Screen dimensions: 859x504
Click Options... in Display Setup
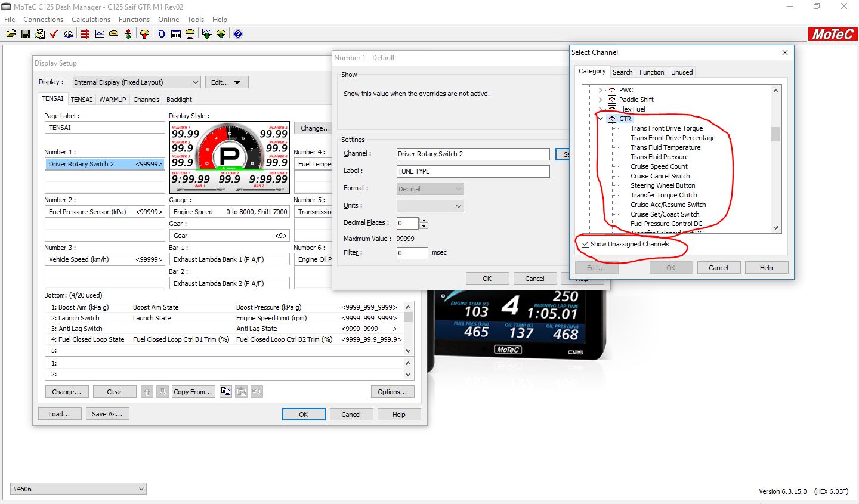tap(393, 392)
